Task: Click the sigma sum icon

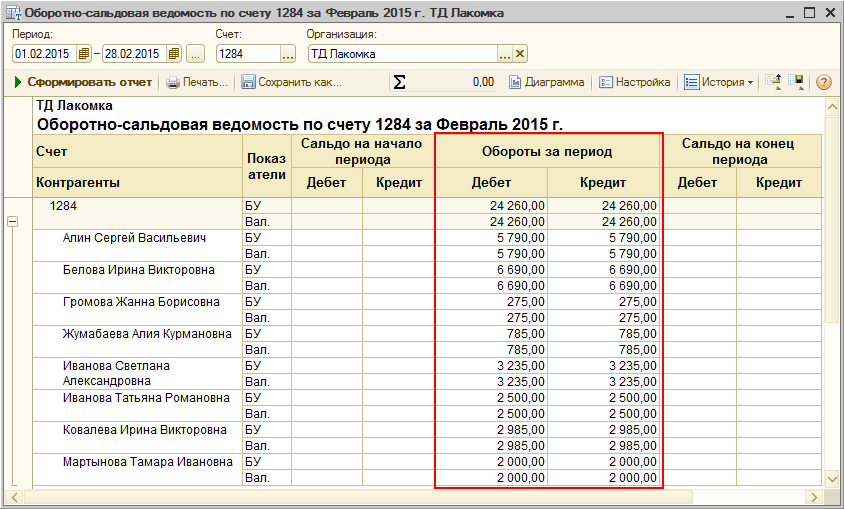Action: pos(399,82)
